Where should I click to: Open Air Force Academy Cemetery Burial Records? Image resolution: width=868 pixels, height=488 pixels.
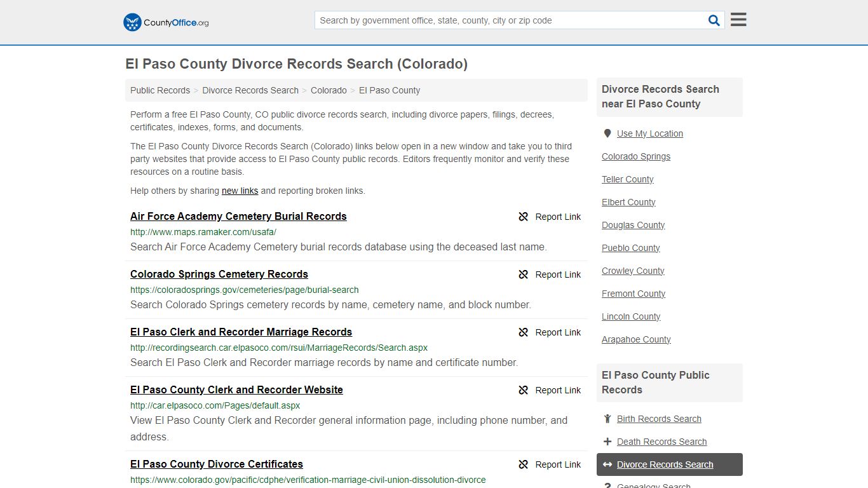238,216
